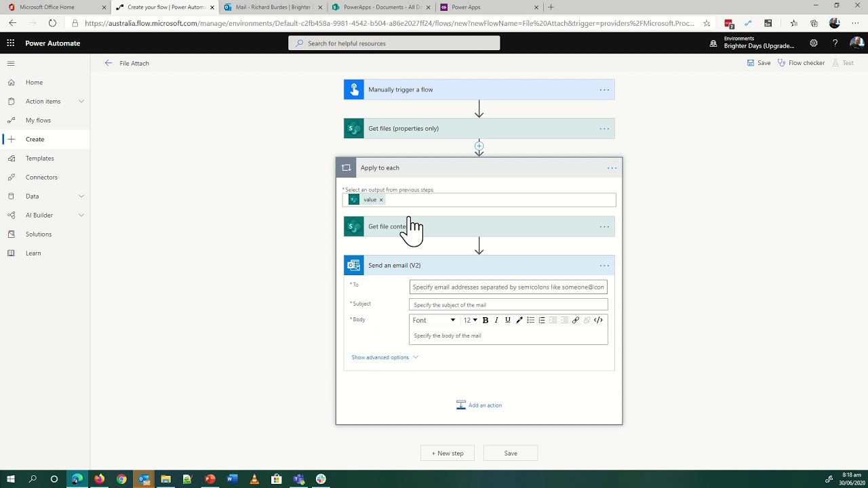
Task: Toggle the left navigation hamburger menu
Action: (x=11, y=63)
